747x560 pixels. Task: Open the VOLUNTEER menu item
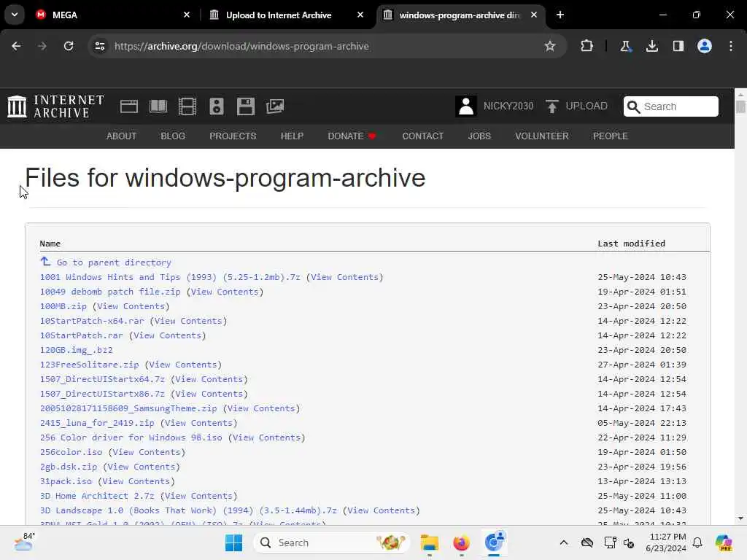click(542, 136)
